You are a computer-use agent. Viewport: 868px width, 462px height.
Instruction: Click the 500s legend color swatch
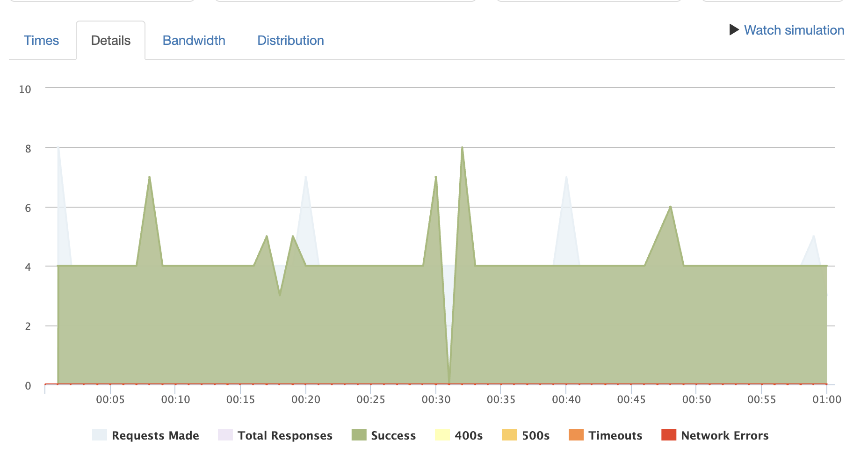[509, 435]
